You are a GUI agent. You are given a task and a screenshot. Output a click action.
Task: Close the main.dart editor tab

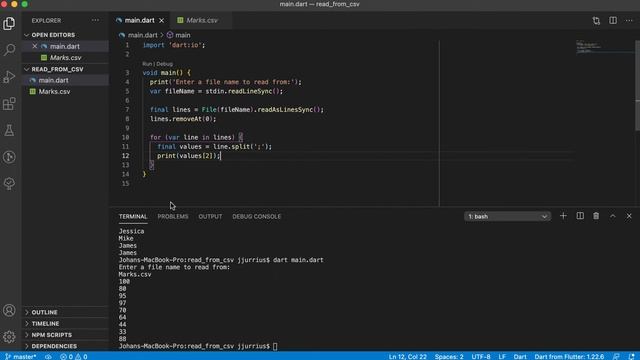(162, 20)
